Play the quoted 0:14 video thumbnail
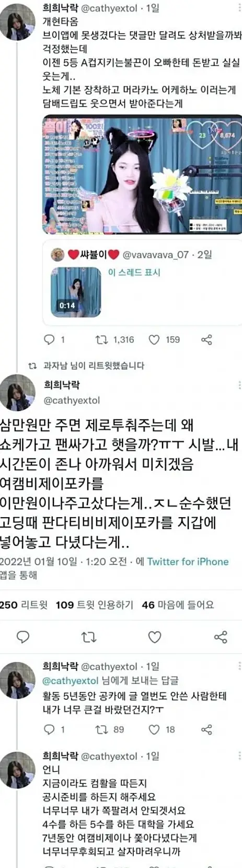This screenshot has width=242, height=868. (76, 292)
